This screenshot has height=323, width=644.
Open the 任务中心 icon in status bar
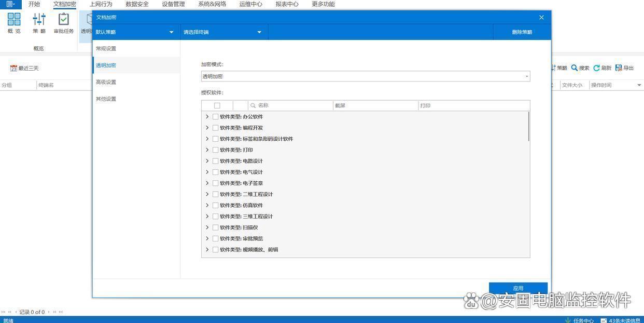pos(568,320)
